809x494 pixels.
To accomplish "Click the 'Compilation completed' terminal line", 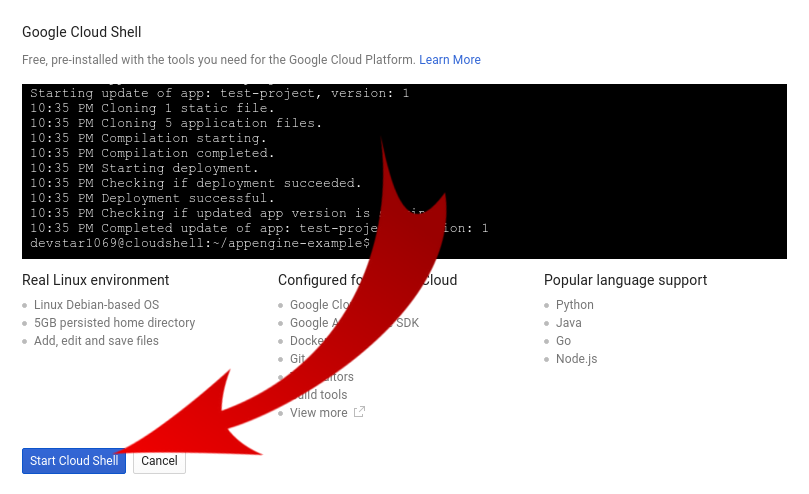I will click(152, 153).
